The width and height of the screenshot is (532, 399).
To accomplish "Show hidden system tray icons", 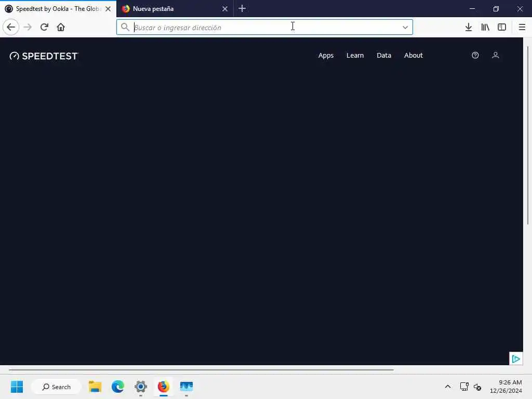I will [x=448, y=387].
